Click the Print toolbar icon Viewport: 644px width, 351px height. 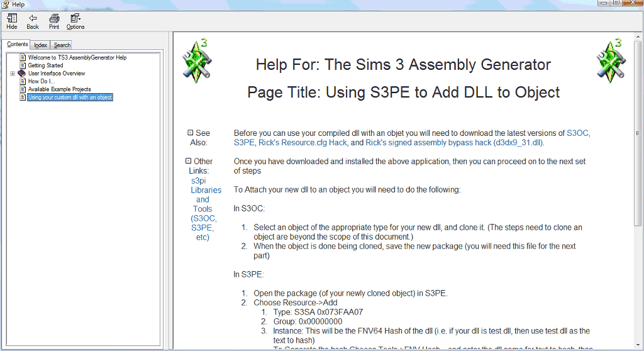click(54, 18)
